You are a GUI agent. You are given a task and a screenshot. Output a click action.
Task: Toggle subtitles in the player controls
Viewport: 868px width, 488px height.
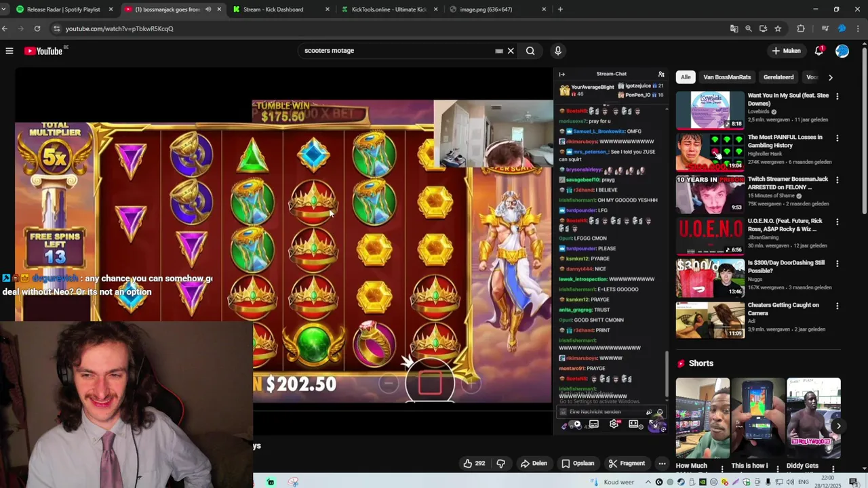click(593, 424)
